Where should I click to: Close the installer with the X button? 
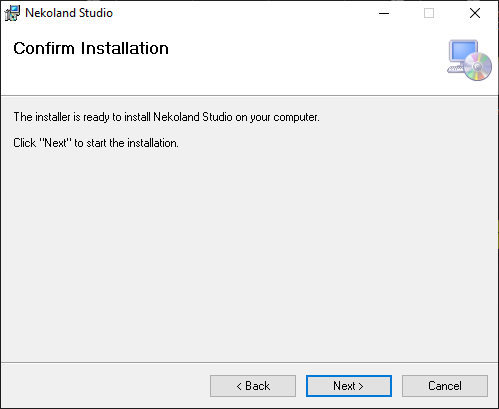click(475, 13)
